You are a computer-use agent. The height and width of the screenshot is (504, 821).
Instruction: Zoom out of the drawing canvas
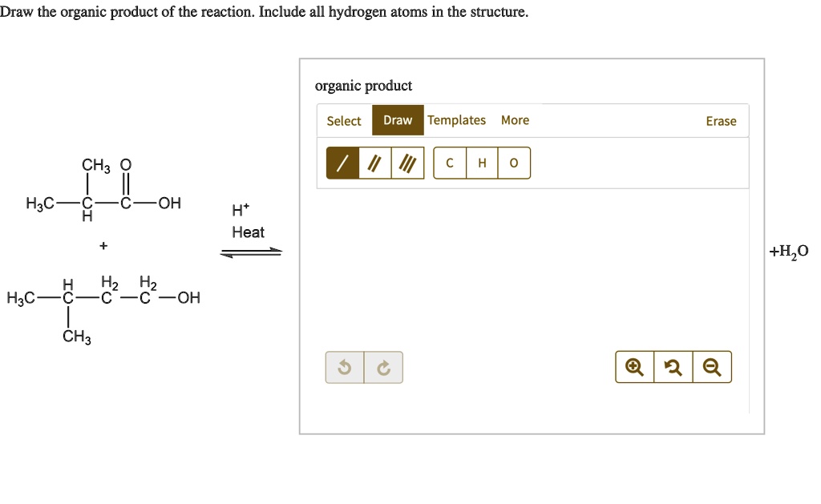point(712,366)
